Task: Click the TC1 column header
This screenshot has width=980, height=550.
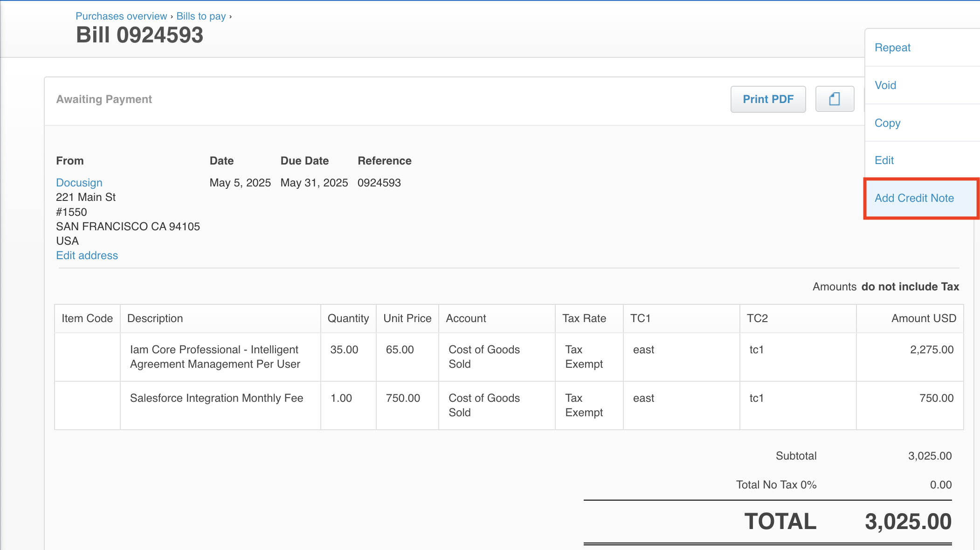Action: (x=682, y=318)
